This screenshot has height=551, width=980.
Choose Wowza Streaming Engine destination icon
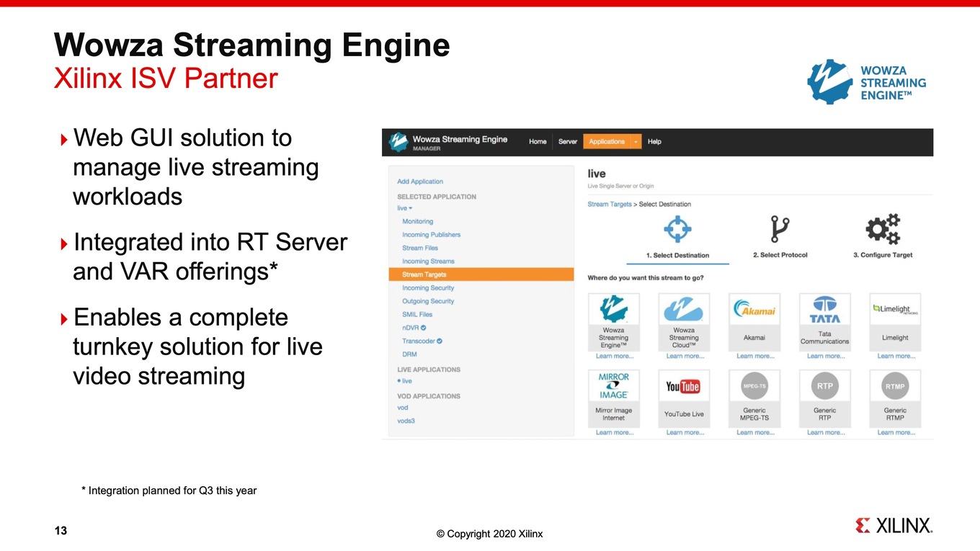click(x=613, y=309)
